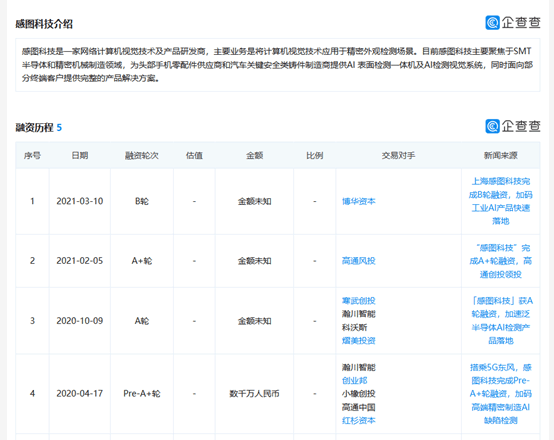The image size is (554, 440).
Task: Open the 博华资本 investor link
Action: (x=358, y=201)
